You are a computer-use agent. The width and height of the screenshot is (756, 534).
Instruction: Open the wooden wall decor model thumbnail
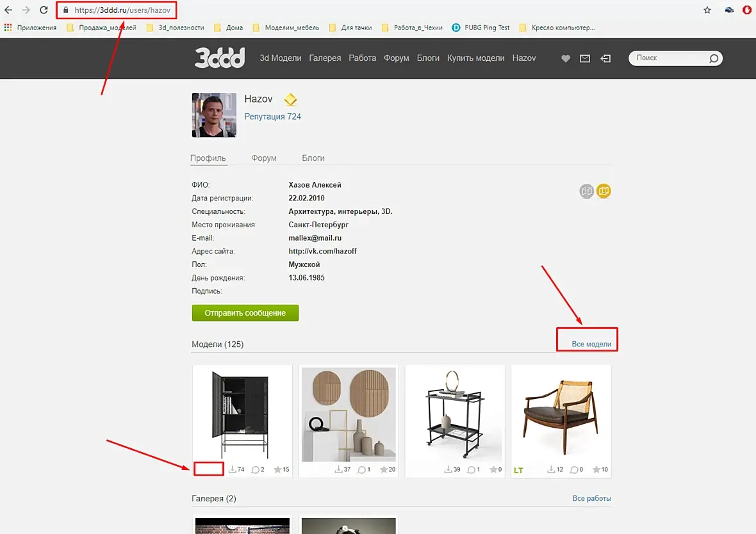tap(349, 414)
